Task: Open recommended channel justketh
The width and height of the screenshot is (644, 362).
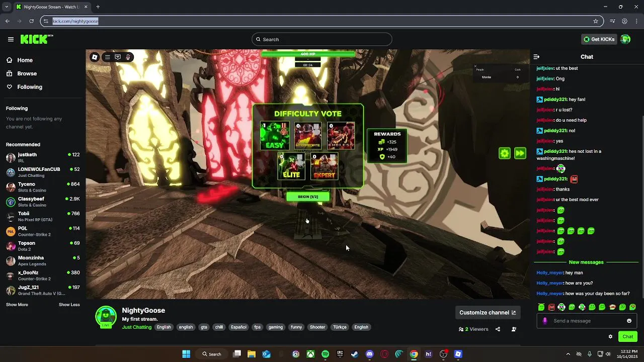Action: [43, 157]
